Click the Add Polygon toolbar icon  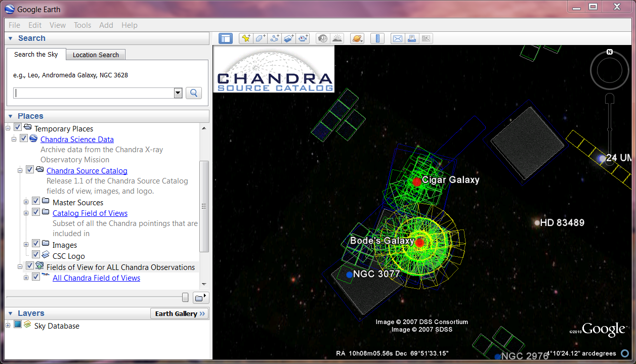click(260, 38)
